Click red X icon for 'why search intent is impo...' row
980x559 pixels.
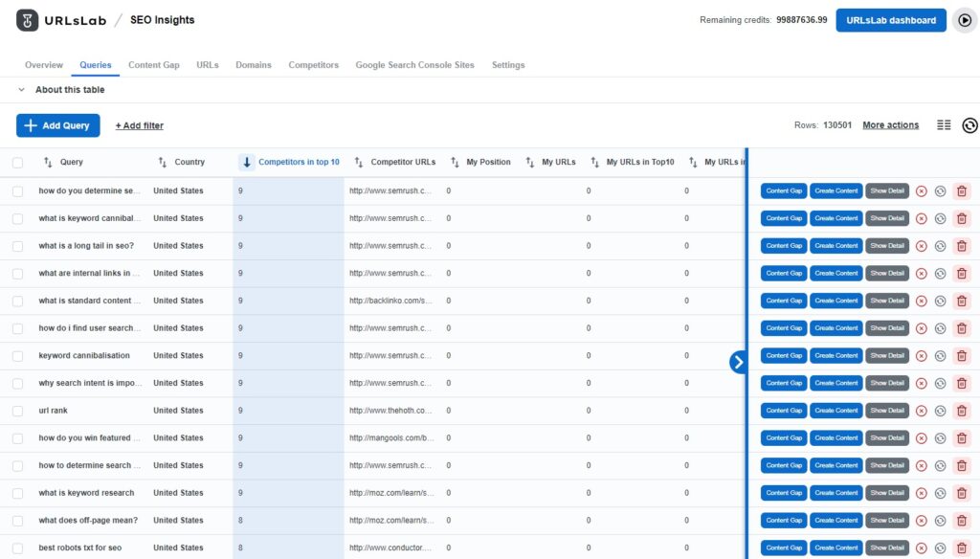[x=922, y=383]
